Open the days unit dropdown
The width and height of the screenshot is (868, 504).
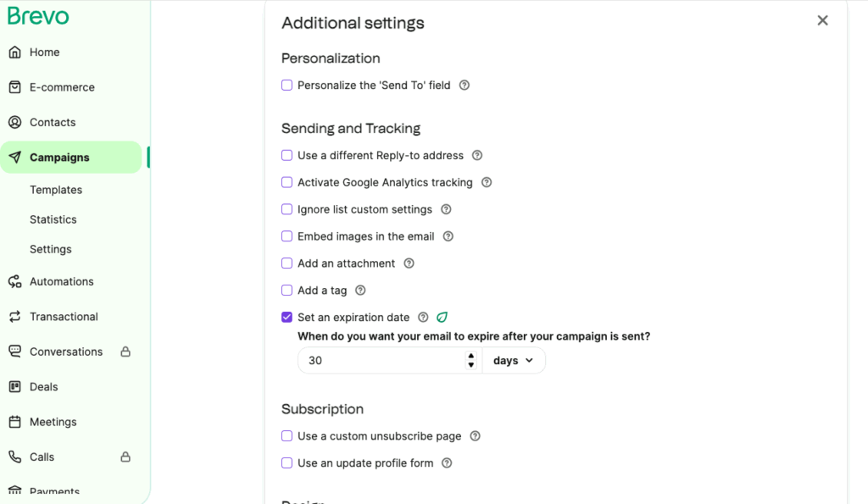click(513, 361)
